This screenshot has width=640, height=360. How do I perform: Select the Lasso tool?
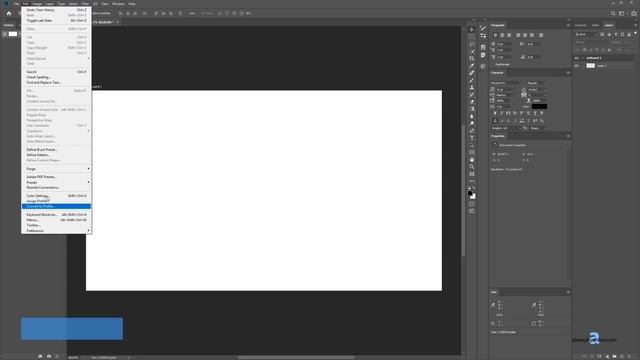click(471, 44)
